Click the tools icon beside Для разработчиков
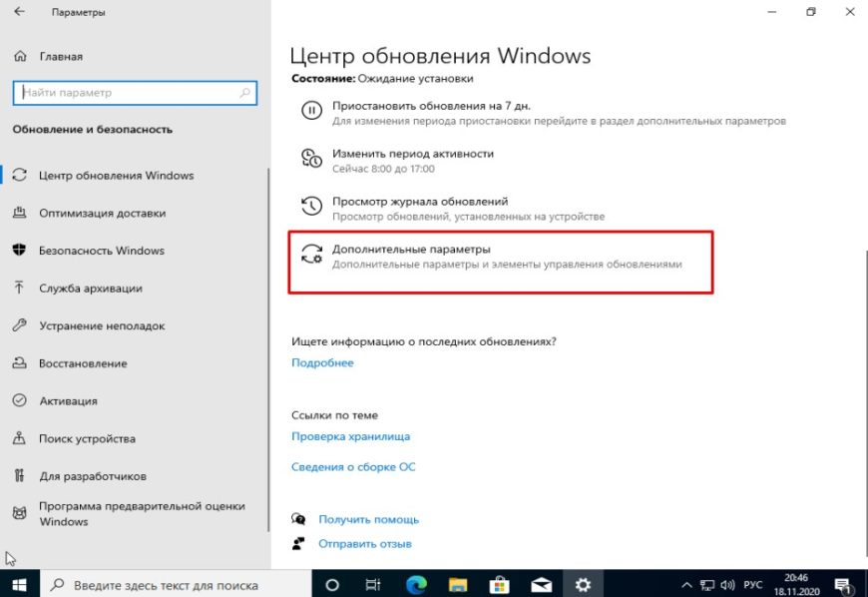This screenshot has height=597, width=868. pos(19,476)
